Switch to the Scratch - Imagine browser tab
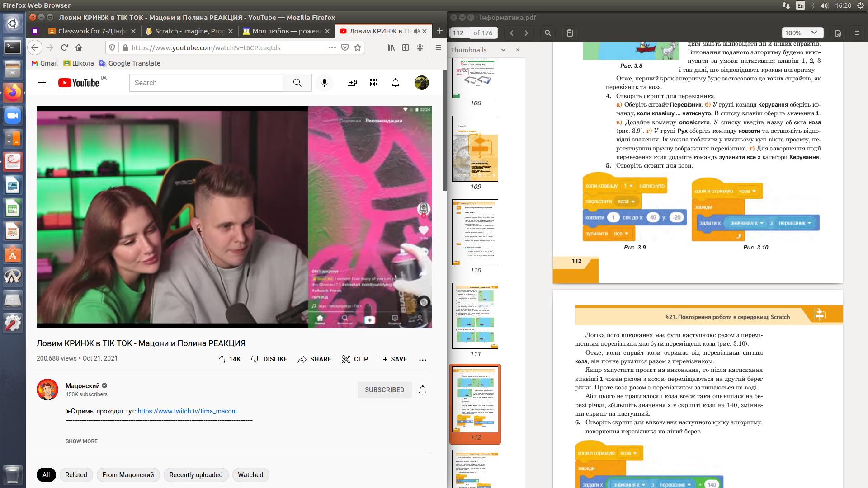 coord(189,31)
